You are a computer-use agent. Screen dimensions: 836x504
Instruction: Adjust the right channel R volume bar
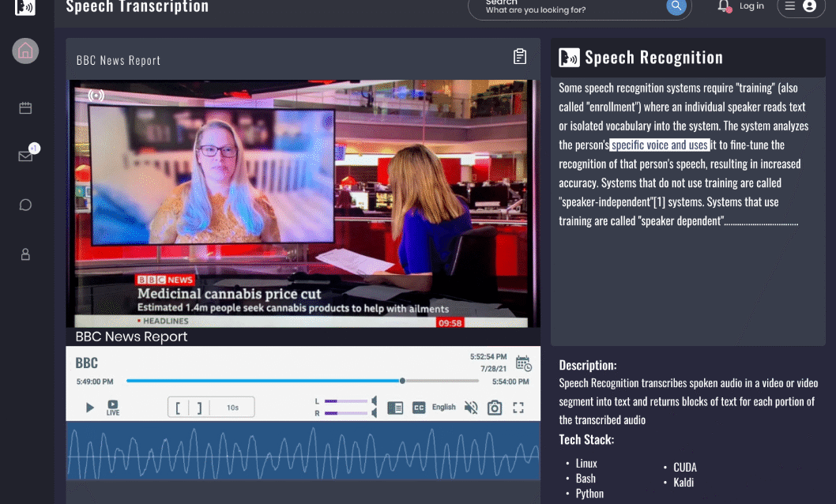(x=345, y=413)
